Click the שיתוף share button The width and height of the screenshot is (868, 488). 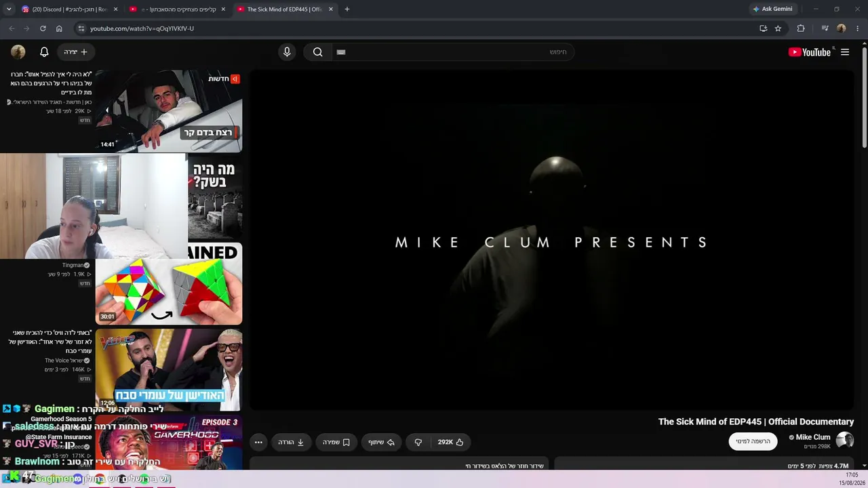381,442
